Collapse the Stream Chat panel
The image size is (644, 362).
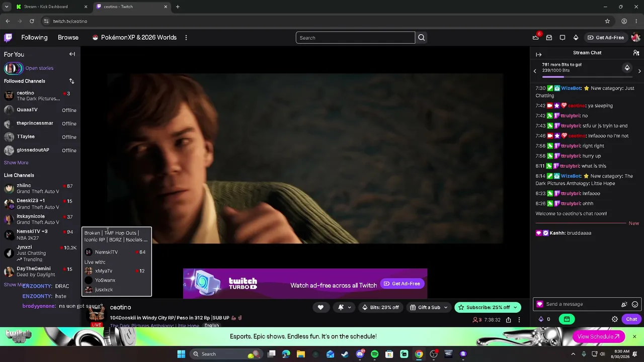click(x=538, y=54)
